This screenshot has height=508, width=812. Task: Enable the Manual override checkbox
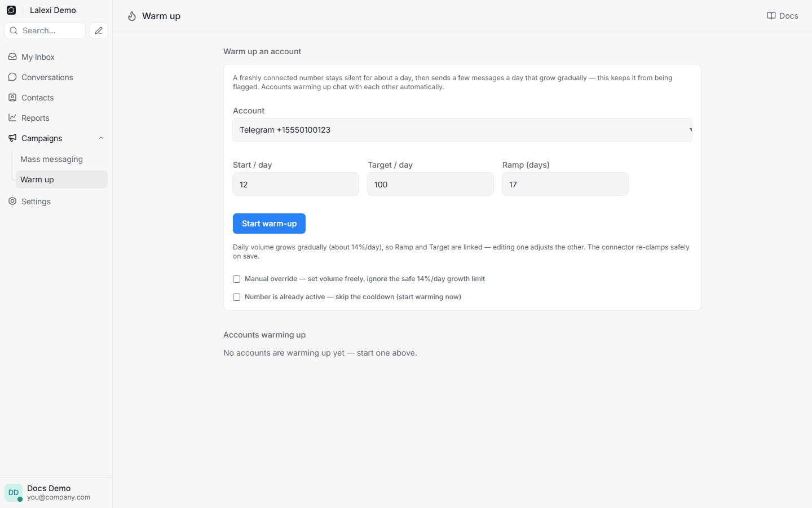[x=237, y=279]
